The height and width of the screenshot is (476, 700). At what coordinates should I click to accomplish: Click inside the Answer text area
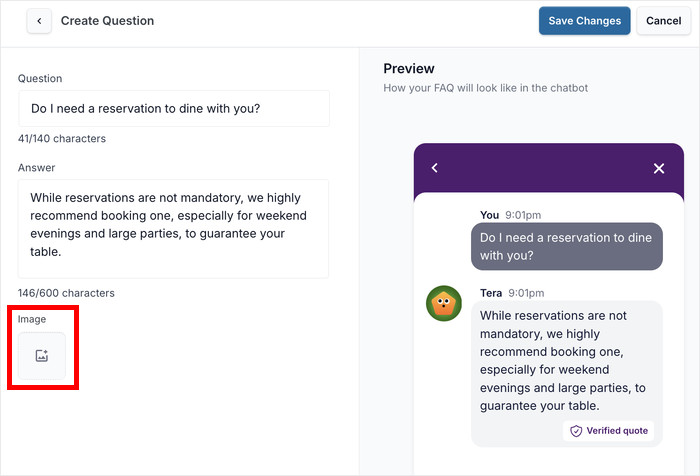tap(174, 228)
